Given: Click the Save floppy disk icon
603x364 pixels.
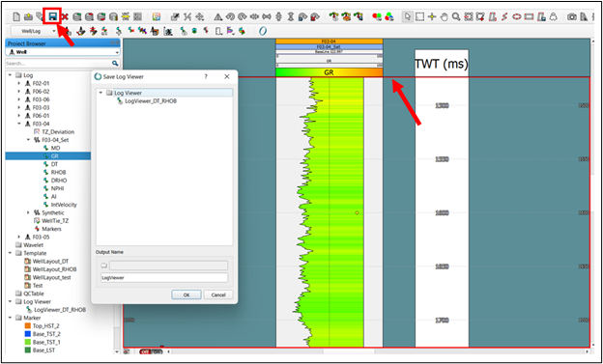Looking at the screenshot, I should click(x=52, y=16).
